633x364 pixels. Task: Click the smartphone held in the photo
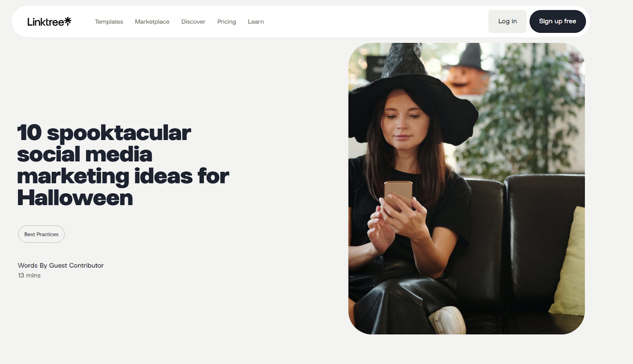coord(398,195)
